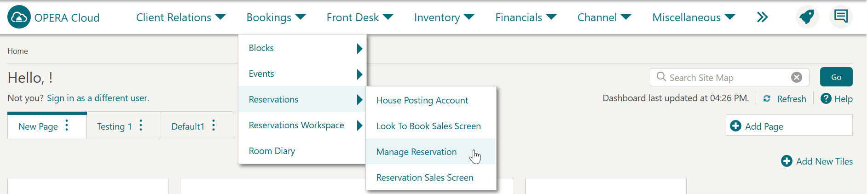Choose Room Diary from the menu
The image size is (868, 194).
(302, 151)
